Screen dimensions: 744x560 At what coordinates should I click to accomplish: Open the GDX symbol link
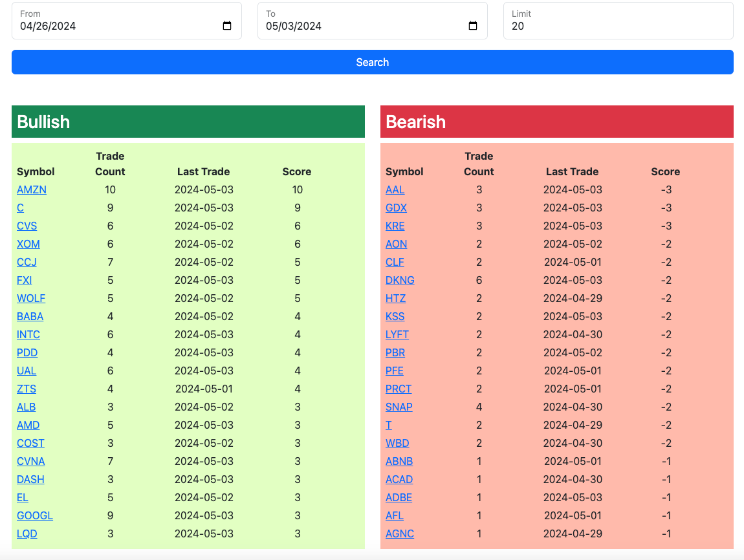click(x=396, y=208)
